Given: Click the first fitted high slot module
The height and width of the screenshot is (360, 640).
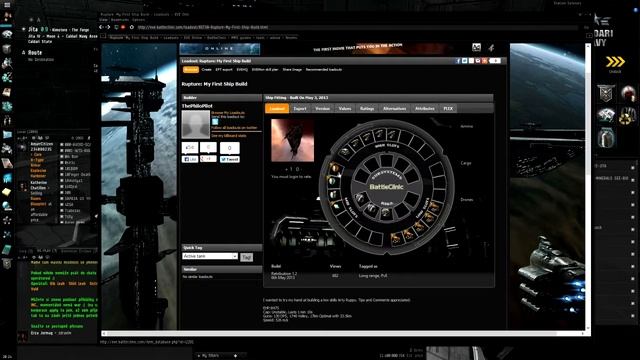Looking at the screenshot, I should (345, 152).
